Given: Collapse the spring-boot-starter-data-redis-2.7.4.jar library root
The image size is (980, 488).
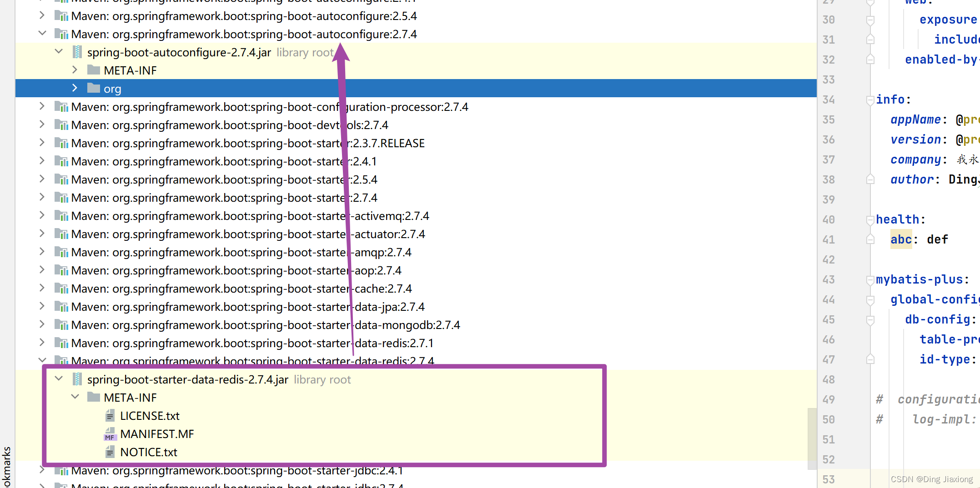Looking at the screenshot, I should 59,379.
